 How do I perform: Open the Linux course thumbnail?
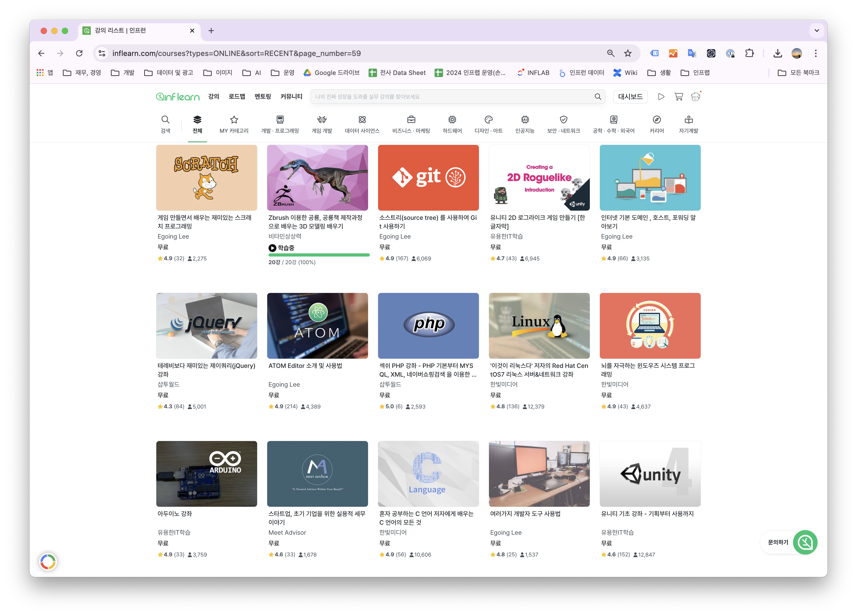[x=539, y=326]
